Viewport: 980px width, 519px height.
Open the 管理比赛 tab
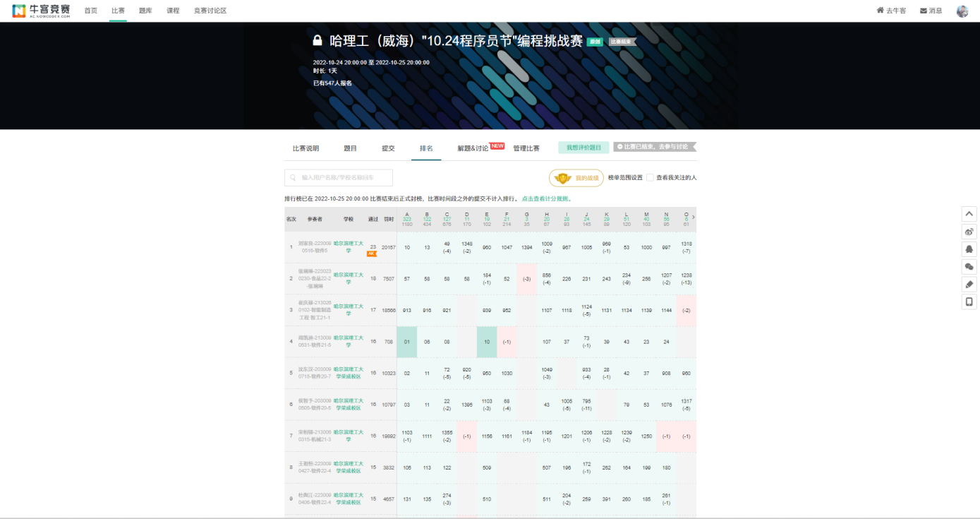coord(526,148)
